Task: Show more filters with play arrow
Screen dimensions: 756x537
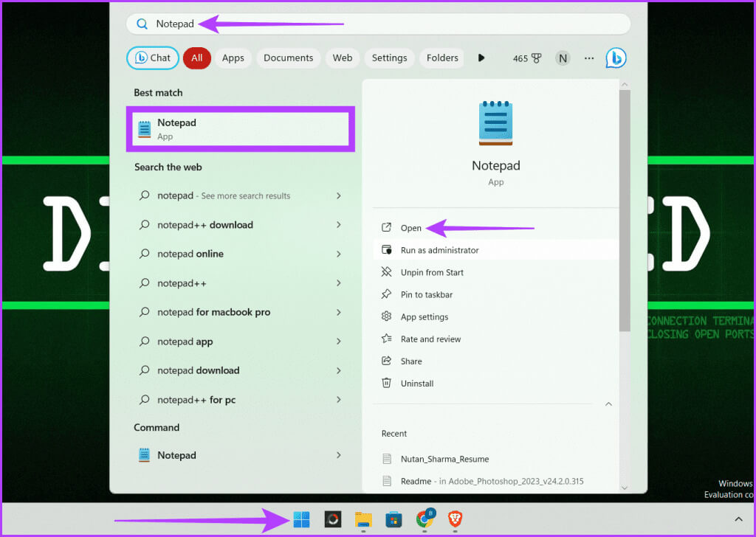Action: tap(481, 58)
